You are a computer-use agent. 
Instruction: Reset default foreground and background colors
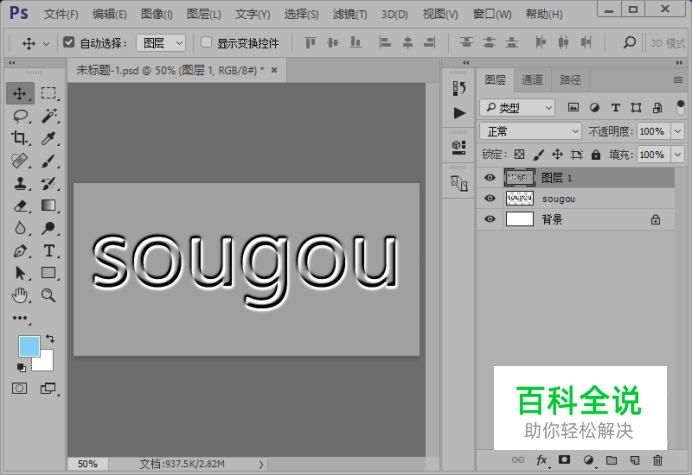[21, 367]
